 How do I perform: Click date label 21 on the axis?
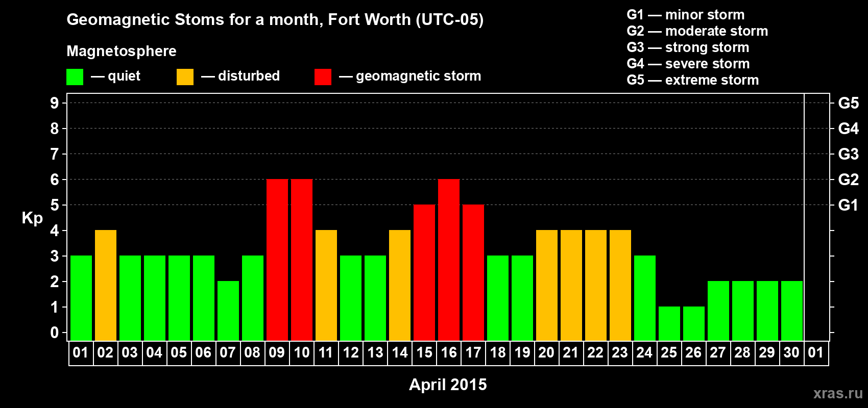571,352
